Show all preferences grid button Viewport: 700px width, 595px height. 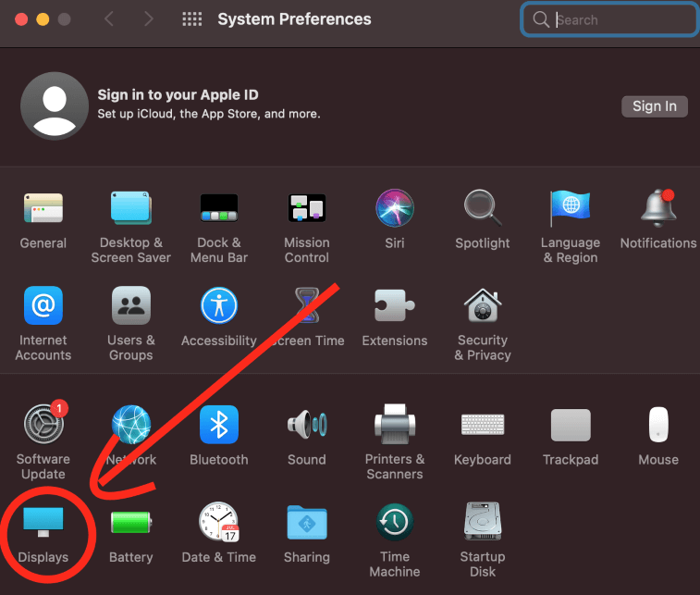coord(192,19)
